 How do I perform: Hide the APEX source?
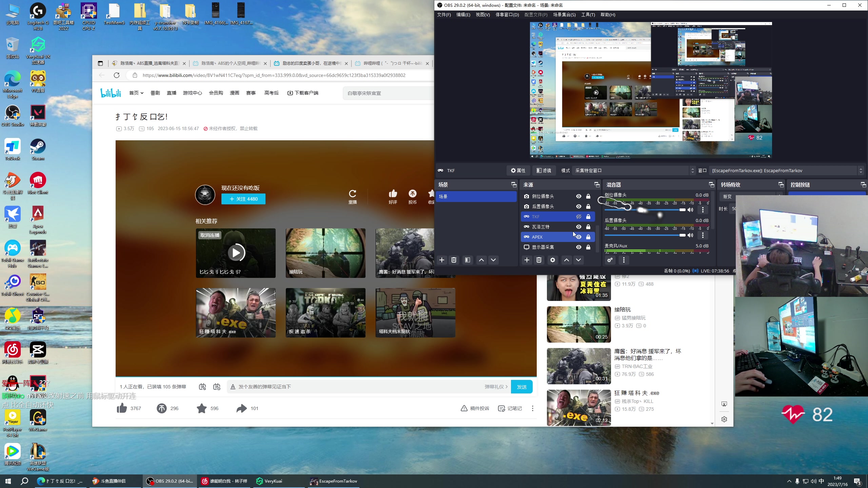click(x=579, y=237)
